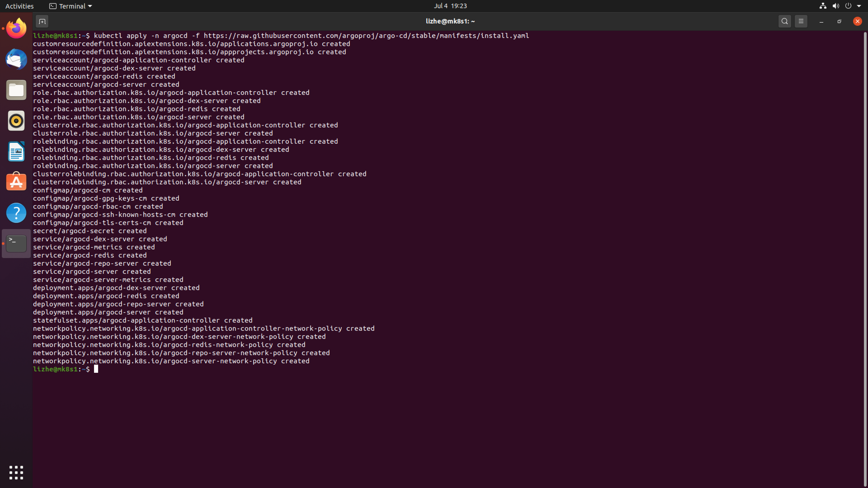Open a new terminal tab
This screenshot has width=868, height=488.
click(42, 21)
